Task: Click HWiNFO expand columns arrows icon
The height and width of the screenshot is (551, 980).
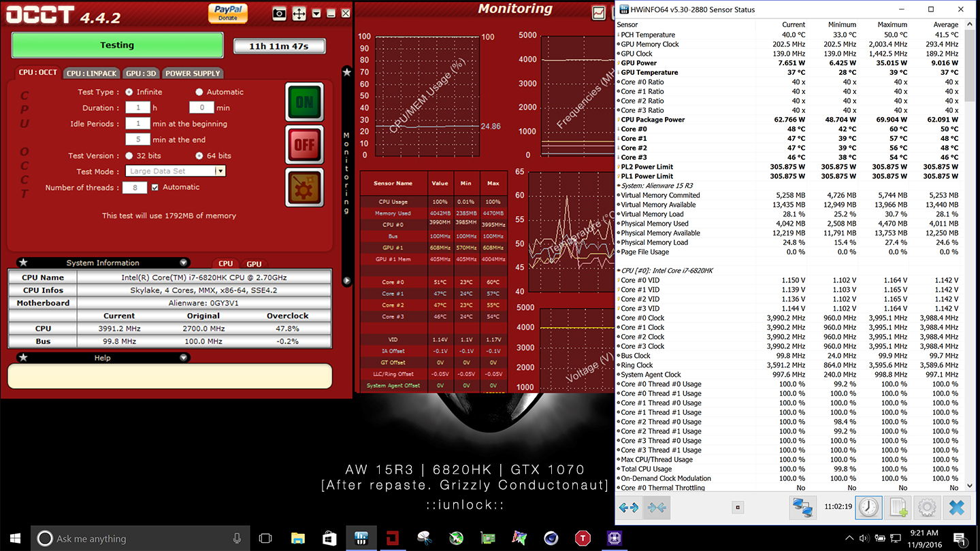Action: coord(629,507)
